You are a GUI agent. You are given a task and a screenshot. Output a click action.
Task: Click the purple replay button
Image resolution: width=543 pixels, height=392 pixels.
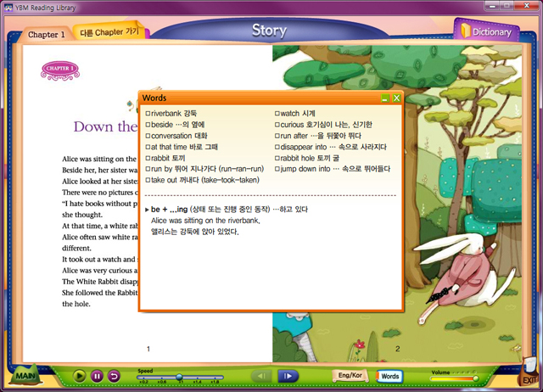pyautogui.click(x=114, y=376)
